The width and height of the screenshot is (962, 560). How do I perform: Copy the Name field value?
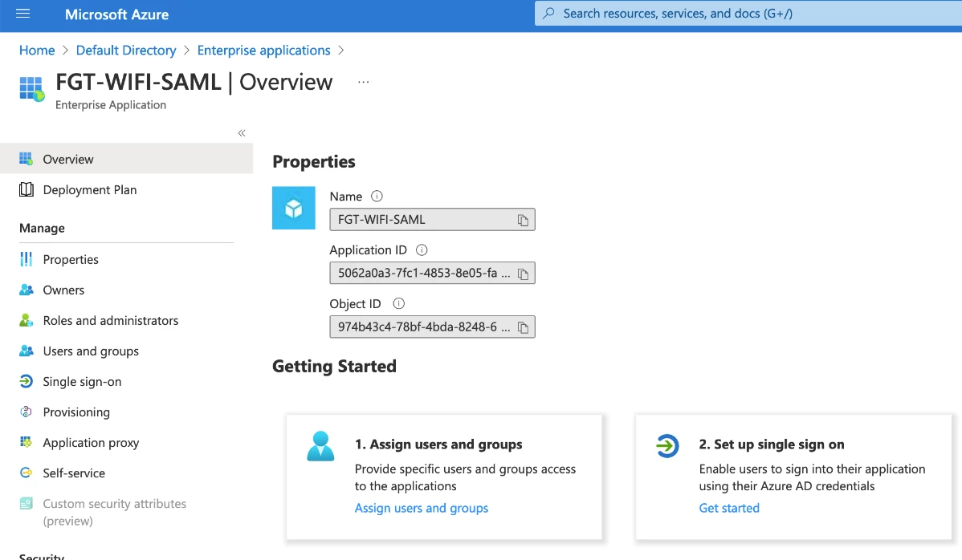pyautogui.click(x=523, y=220)
